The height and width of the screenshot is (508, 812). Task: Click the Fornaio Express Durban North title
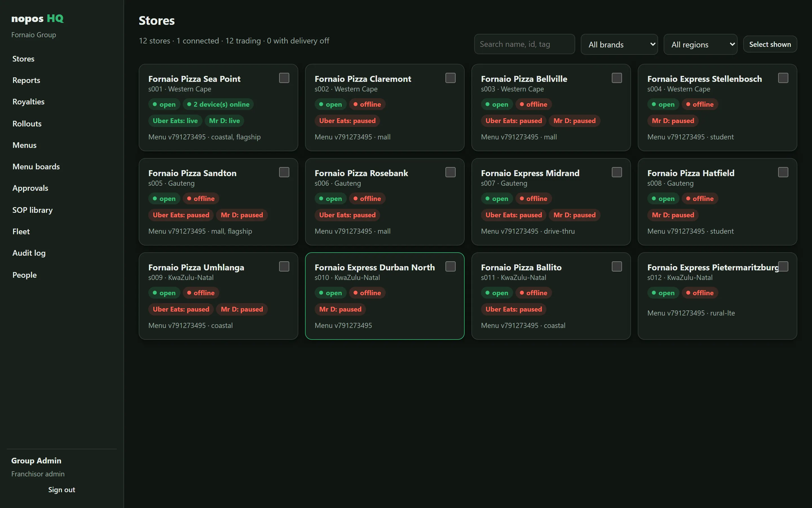tap(374, 268)
